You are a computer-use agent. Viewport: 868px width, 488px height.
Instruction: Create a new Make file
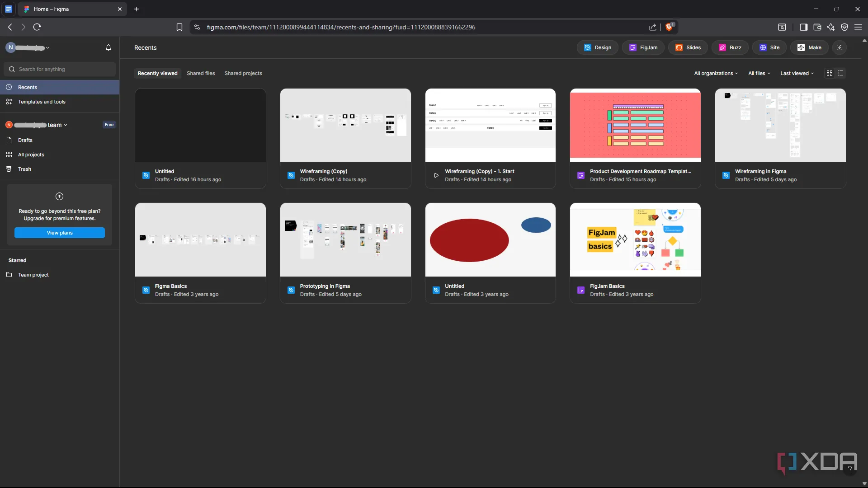[809, 47]
